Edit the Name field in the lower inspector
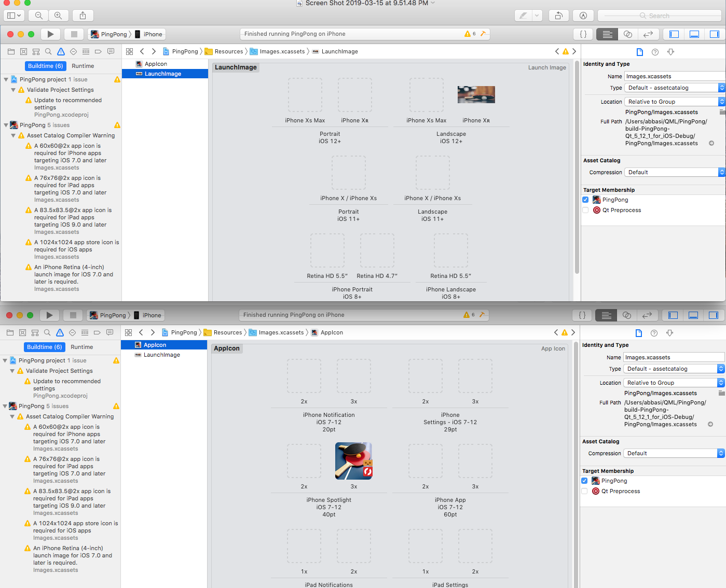Image resolution: width=726 pixels, height=588 pixels. coord(674,357)
